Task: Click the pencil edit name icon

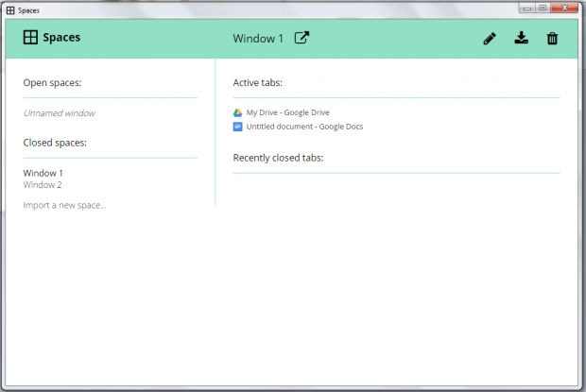Action: click(490, 38)
